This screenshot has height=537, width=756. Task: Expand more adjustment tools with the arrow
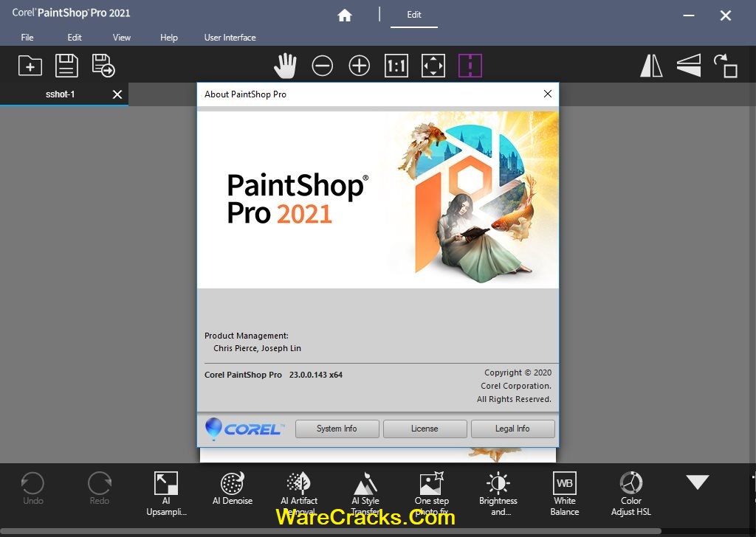tap(697, 483)
